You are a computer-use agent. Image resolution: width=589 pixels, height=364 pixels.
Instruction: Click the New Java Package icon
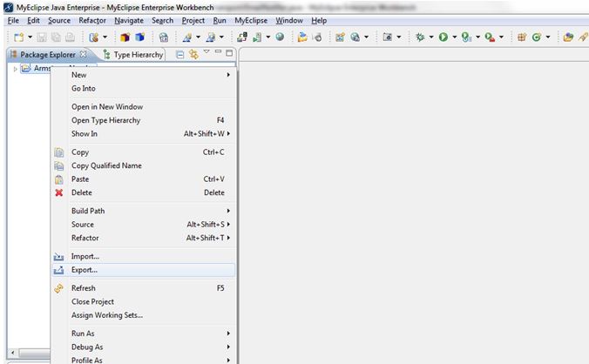click(522, 37)
